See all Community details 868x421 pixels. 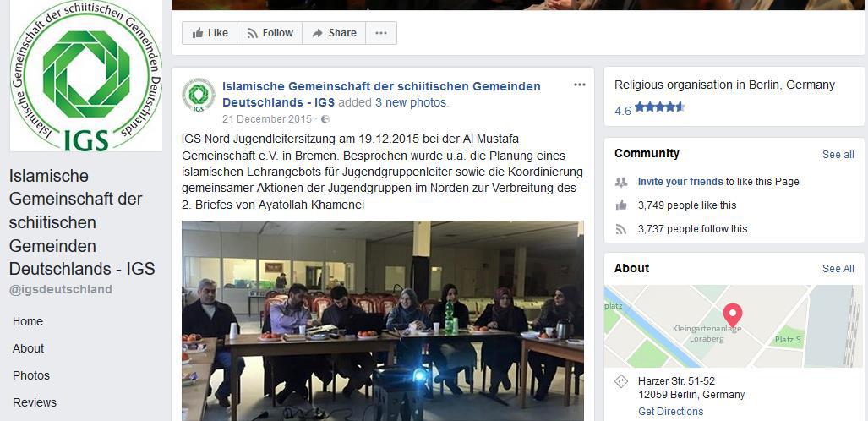click(x=838, y=155)
